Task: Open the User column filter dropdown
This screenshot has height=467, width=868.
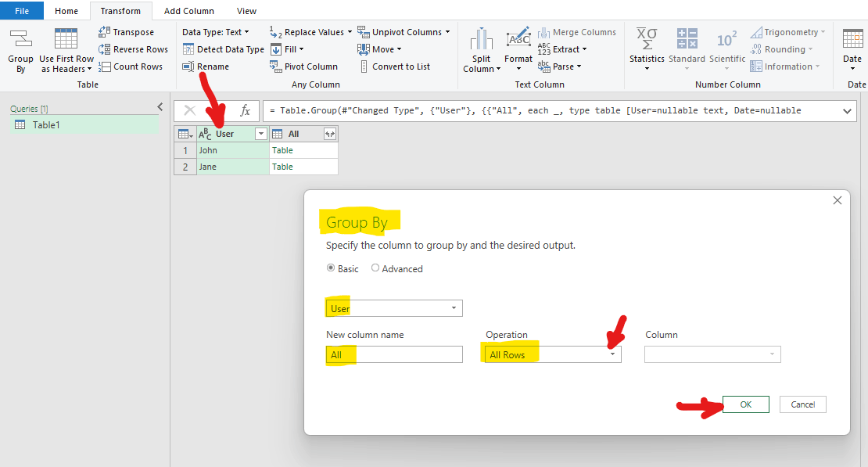Action: [260, 133]
